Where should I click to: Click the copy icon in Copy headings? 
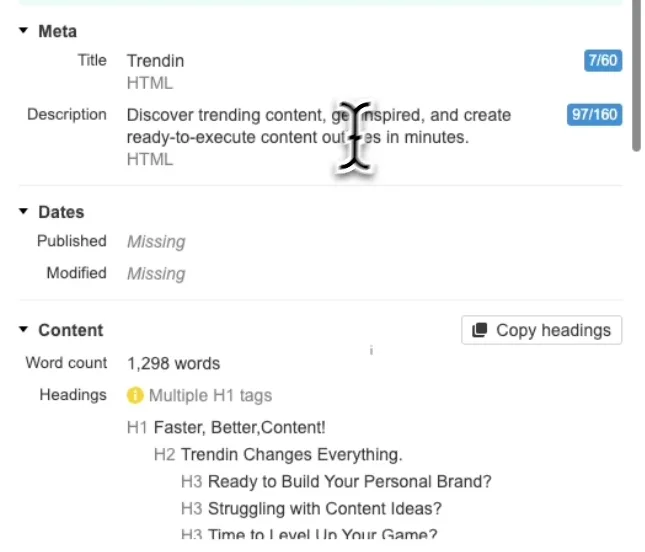click(x=479, y=330)
